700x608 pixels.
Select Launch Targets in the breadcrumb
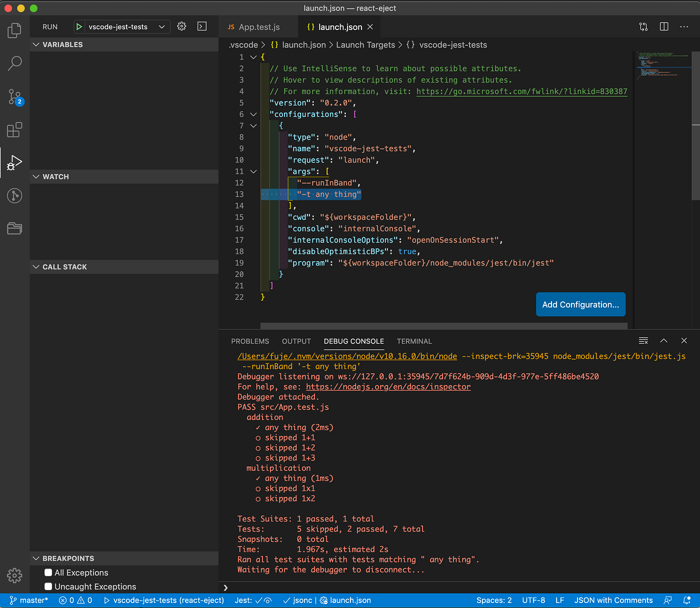tap(365, 44)
